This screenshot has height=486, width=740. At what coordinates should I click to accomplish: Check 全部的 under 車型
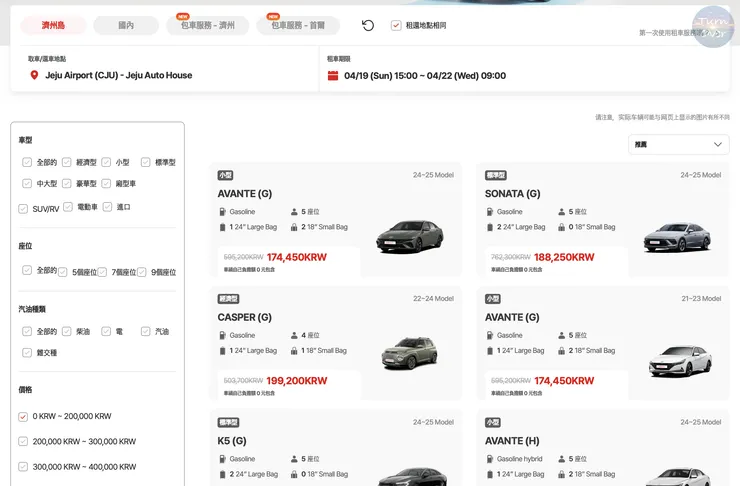27,162
